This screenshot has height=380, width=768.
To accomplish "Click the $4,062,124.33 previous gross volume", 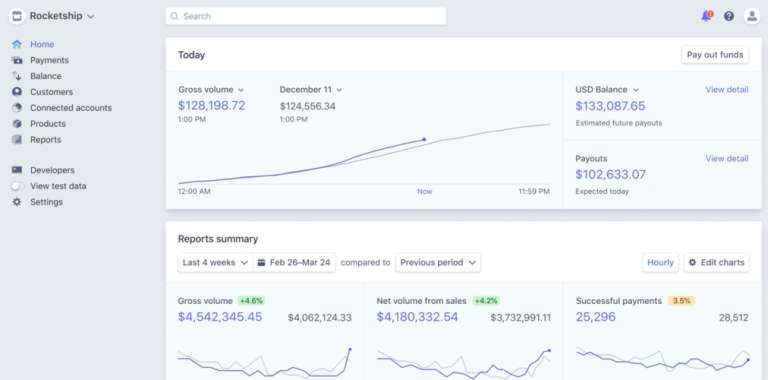I will point(320,318).
